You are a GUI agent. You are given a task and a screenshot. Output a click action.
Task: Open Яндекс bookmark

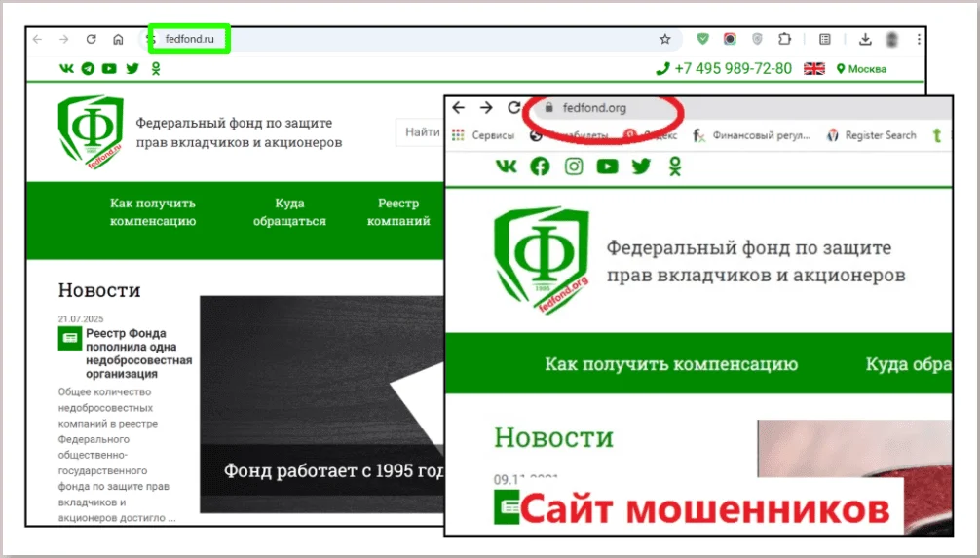650,135
